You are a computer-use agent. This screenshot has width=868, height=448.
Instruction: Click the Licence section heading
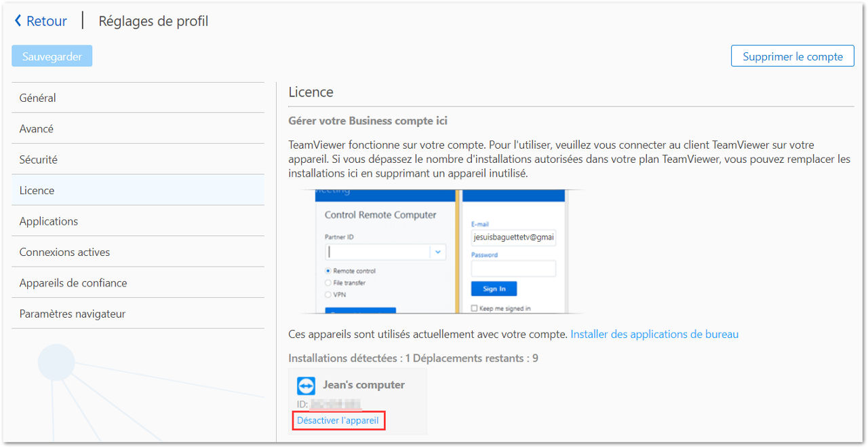coord(311,92)
